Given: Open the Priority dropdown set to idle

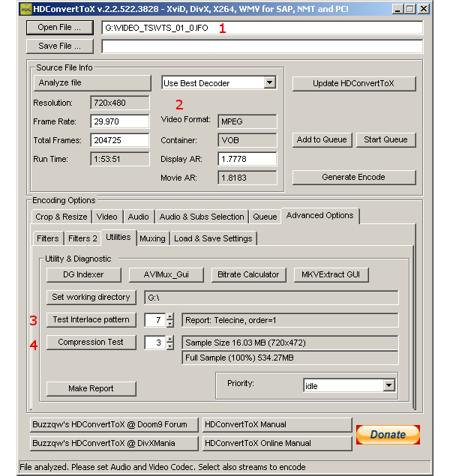Looking at the screenshot, I should pos(349,386).
